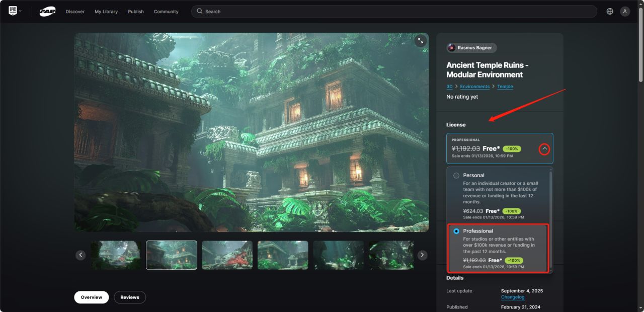Switch to the Overview tab

[x=92, y=297]
